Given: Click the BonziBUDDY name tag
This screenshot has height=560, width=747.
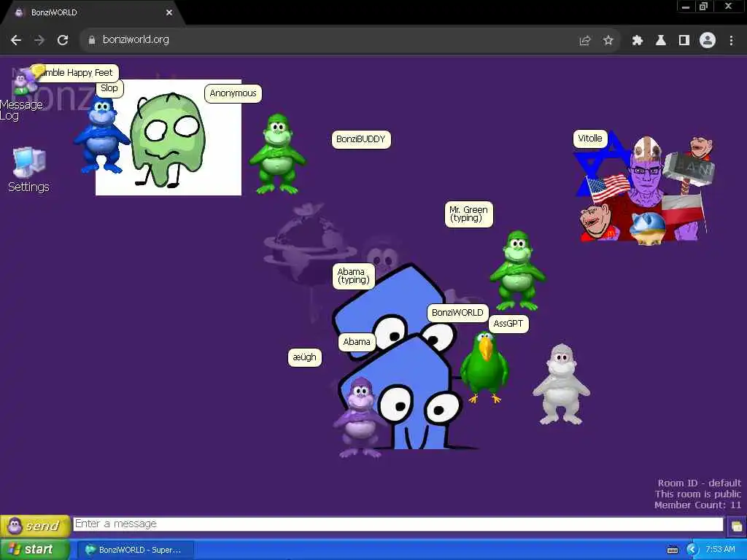Looking at the screenshot, I should point(360,139).
